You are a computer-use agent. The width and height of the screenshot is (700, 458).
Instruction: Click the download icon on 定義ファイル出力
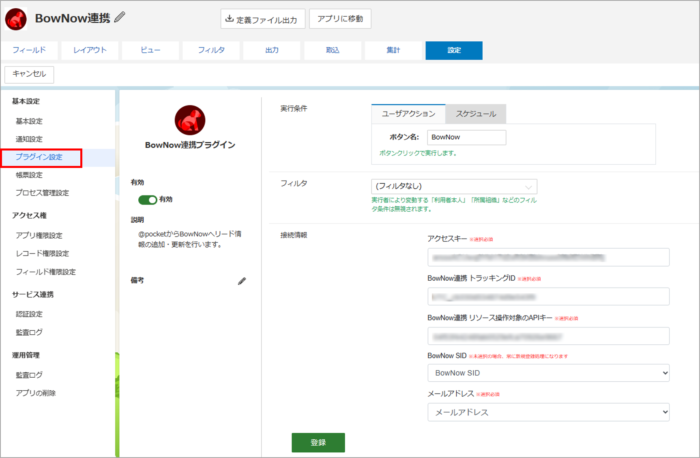click(x=229, y=19)
